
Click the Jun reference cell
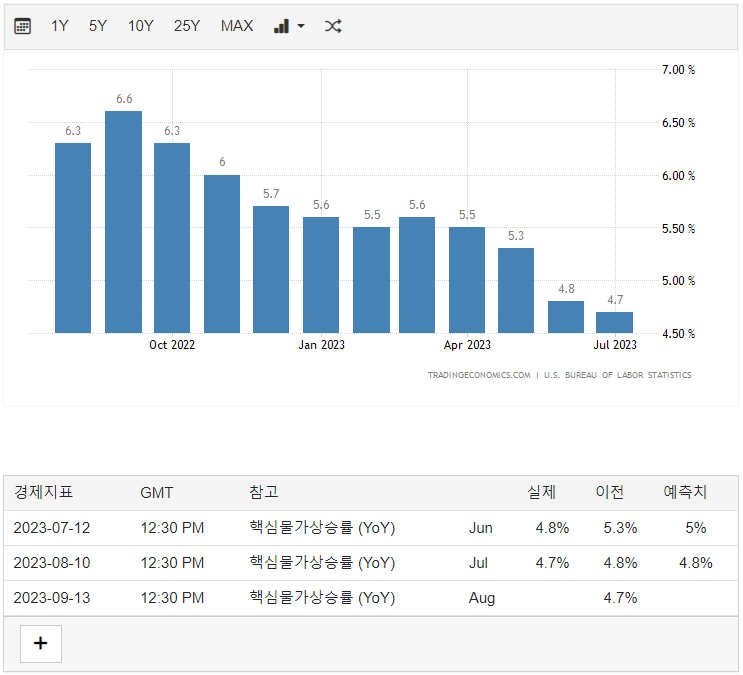click(480, 528)
